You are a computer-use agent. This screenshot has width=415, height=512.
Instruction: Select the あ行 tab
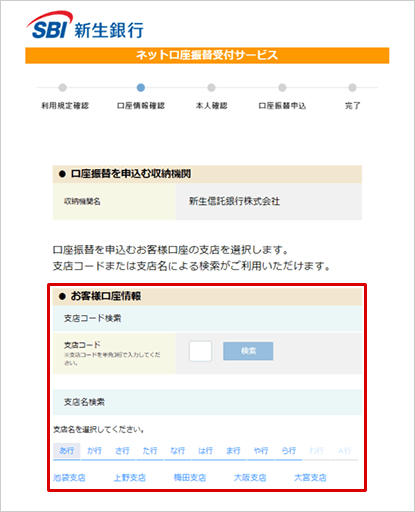(67, 451)
